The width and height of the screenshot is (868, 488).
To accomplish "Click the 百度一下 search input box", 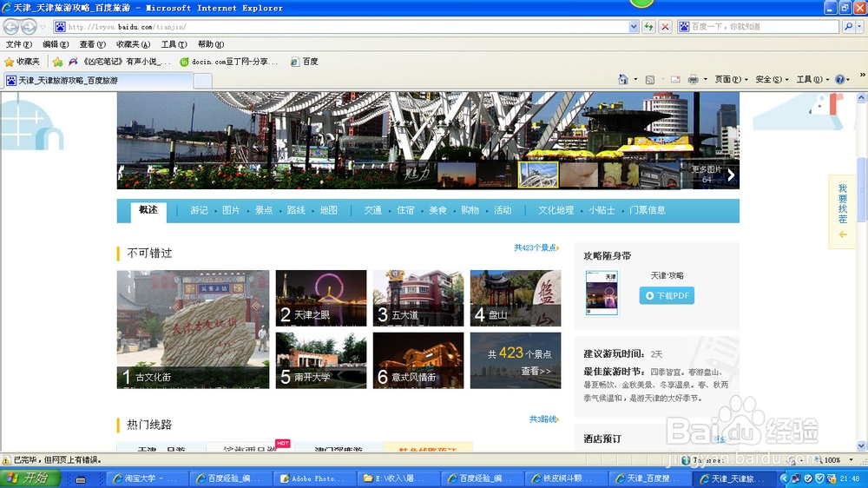I will (x=759, y=26).
